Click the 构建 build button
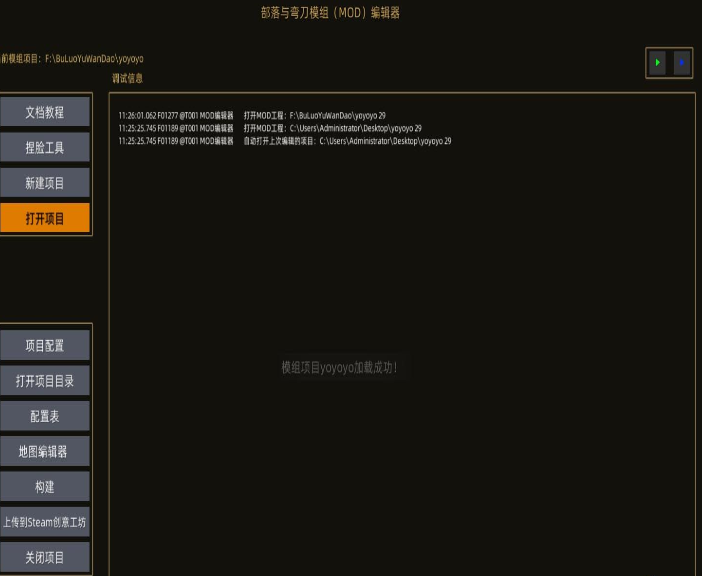 click(x=44, y=486)
